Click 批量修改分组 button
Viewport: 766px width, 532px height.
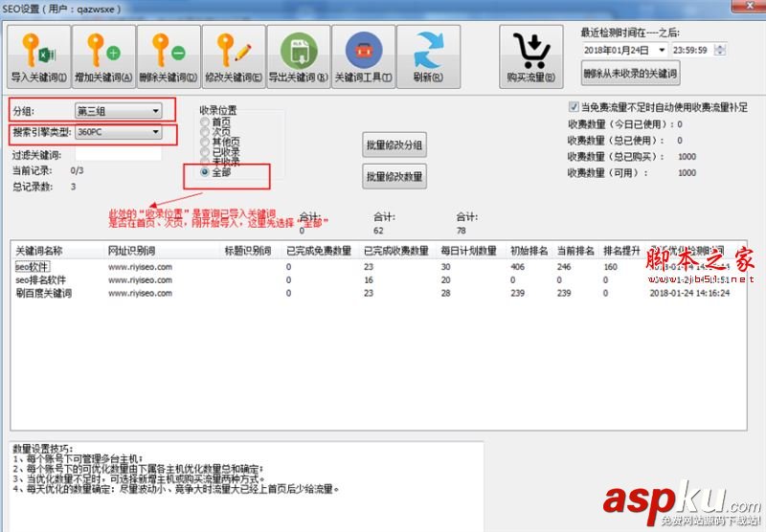[x=394, y=144]
